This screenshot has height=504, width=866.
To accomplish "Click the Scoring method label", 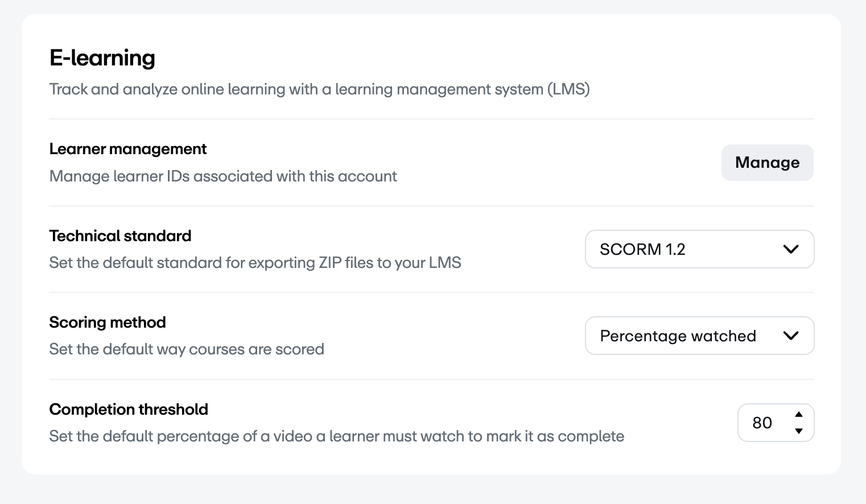I will tap(108, 323).
